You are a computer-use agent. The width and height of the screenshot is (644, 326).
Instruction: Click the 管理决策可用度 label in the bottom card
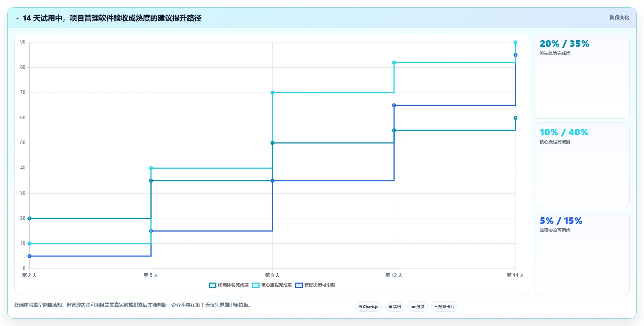point(555,231)
